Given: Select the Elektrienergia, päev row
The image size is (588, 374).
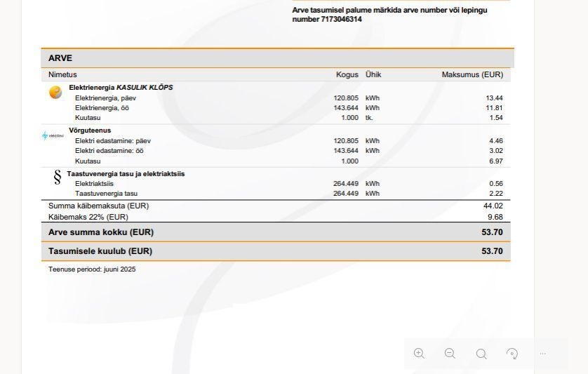Looking at the screenshot, I should point(276,98).
